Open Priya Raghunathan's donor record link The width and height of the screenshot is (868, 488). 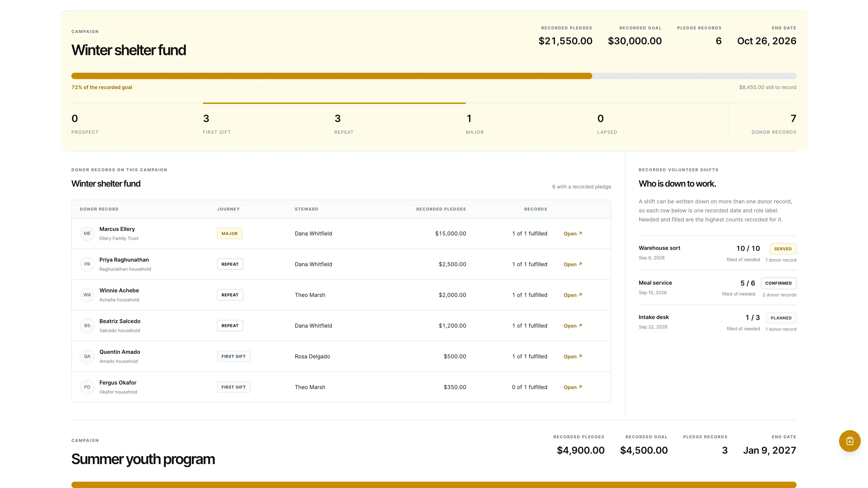coord(573,264)
